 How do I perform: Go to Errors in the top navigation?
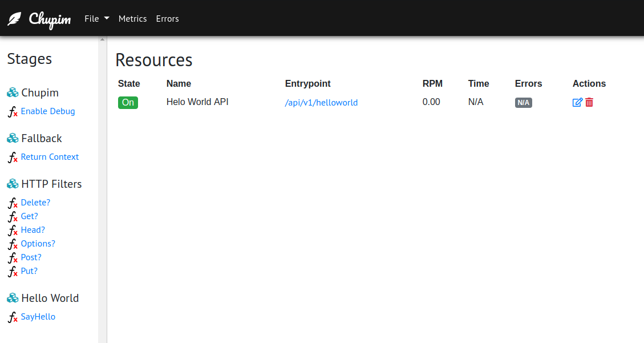click(x=167, y=19)
